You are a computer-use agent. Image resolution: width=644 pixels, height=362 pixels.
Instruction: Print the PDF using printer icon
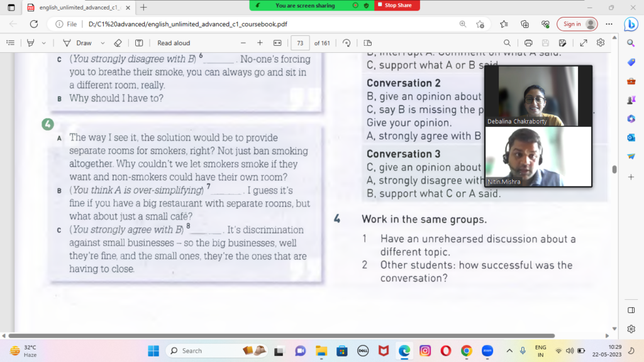click(528, 43)
